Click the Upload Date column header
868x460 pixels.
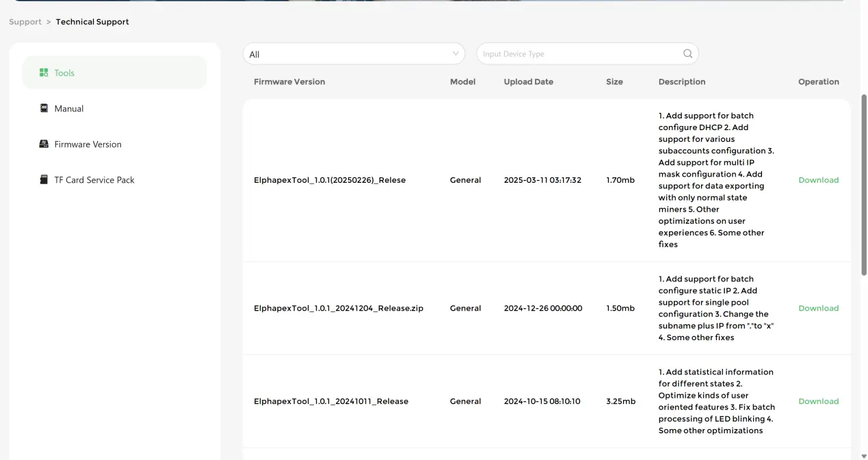pos(528,81)
